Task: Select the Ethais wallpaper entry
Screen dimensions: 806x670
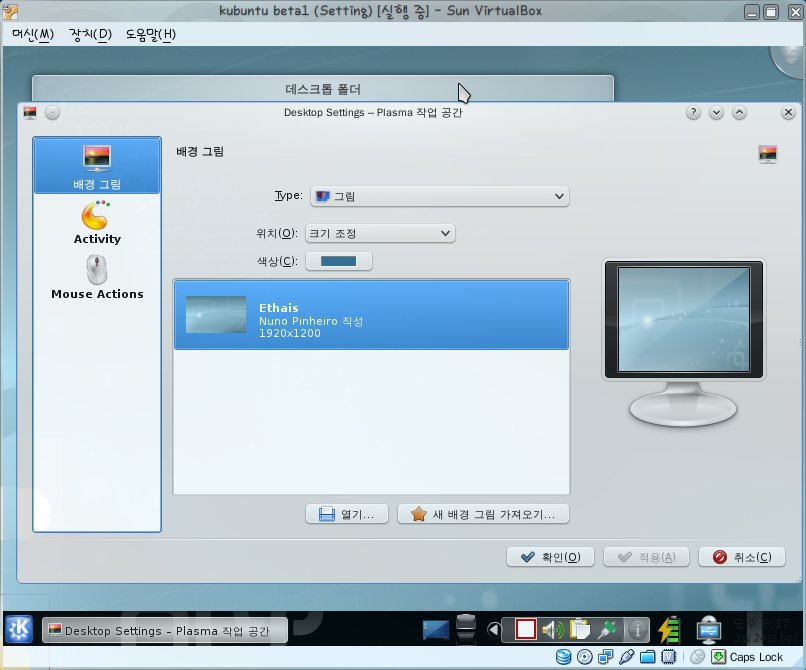Action: coord(371,315)
